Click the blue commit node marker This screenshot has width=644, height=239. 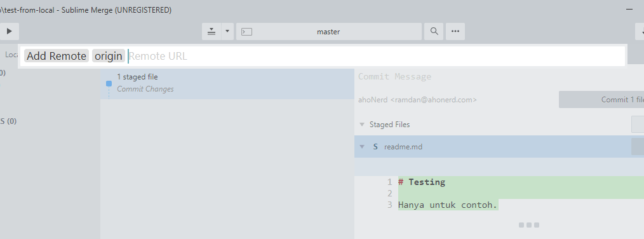pyautogui.click(x=109, y=83)
